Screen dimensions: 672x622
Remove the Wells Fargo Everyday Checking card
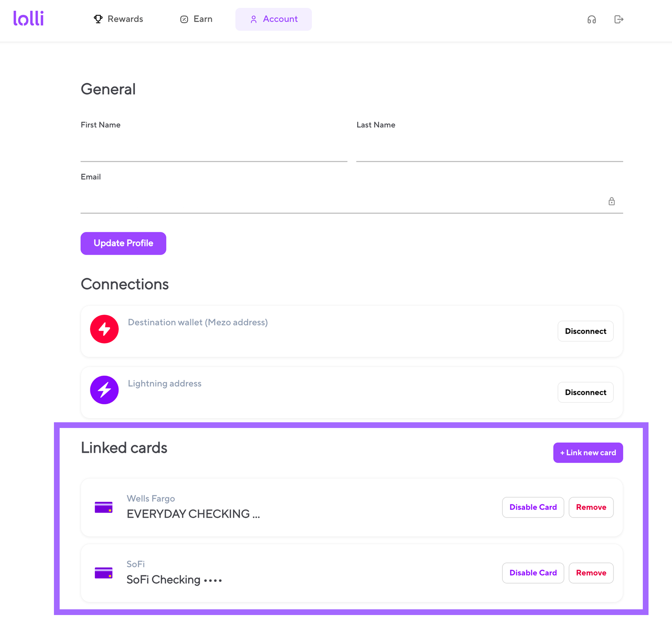pos(591,507)
